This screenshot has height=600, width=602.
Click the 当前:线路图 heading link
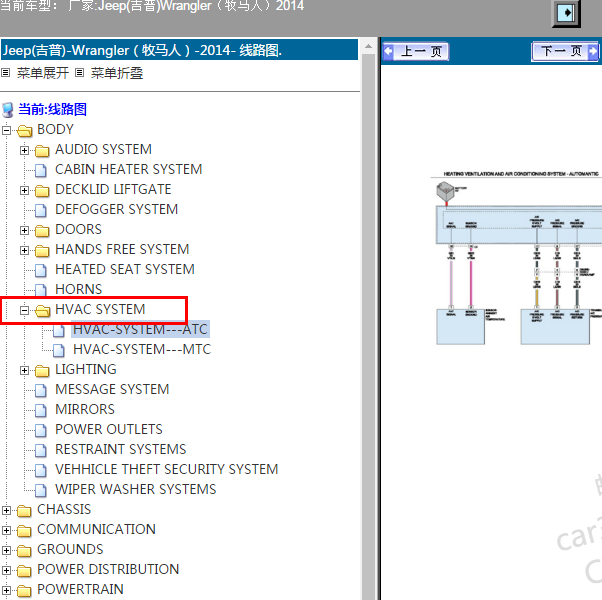click(53, 109)
